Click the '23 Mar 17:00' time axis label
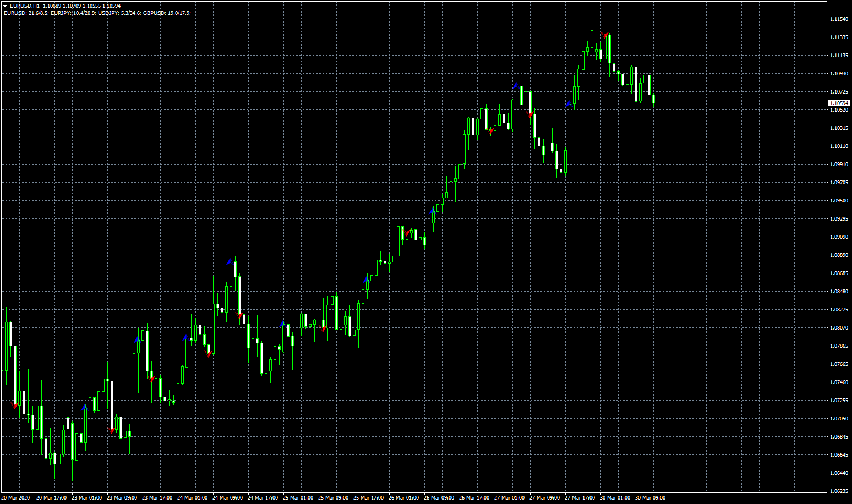Viewport: 852px width, 504px height. pos(157,498)
